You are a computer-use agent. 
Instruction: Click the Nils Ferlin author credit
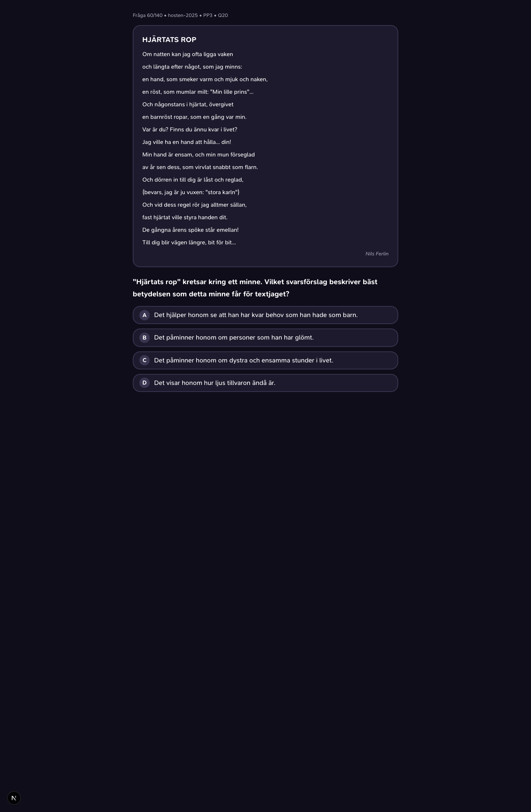click(x=377, y=254)
